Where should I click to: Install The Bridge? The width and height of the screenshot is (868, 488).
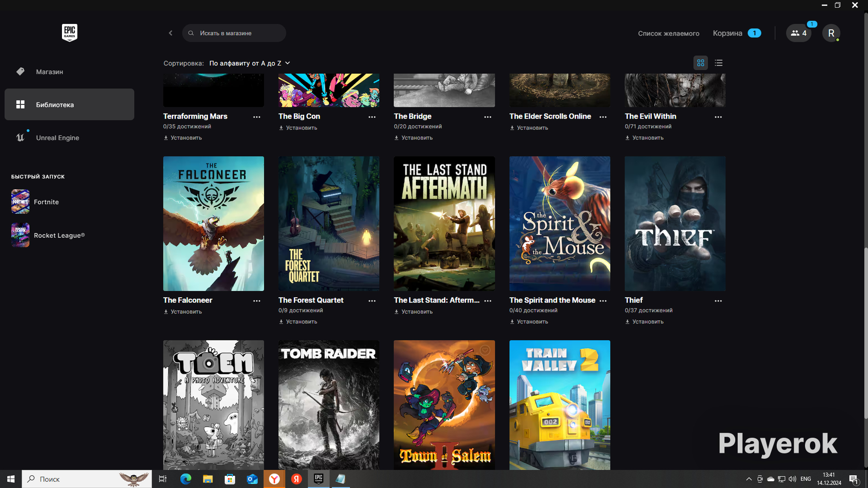413,138
